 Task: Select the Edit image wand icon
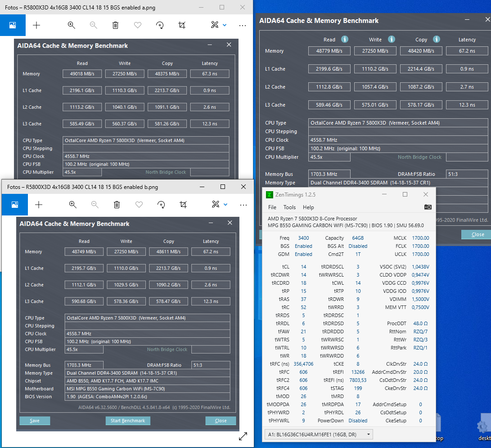point(215,25)
